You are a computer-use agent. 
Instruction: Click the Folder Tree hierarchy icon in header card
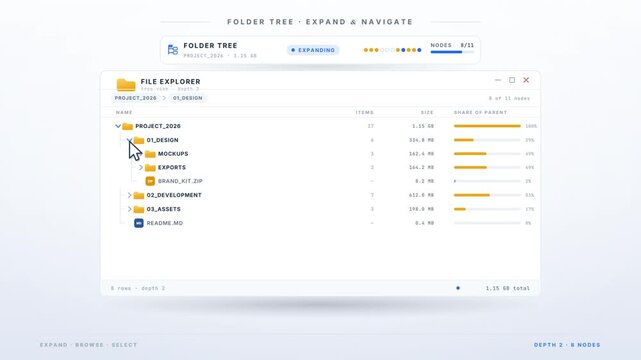pyautogui.click(x=173, y=50)
